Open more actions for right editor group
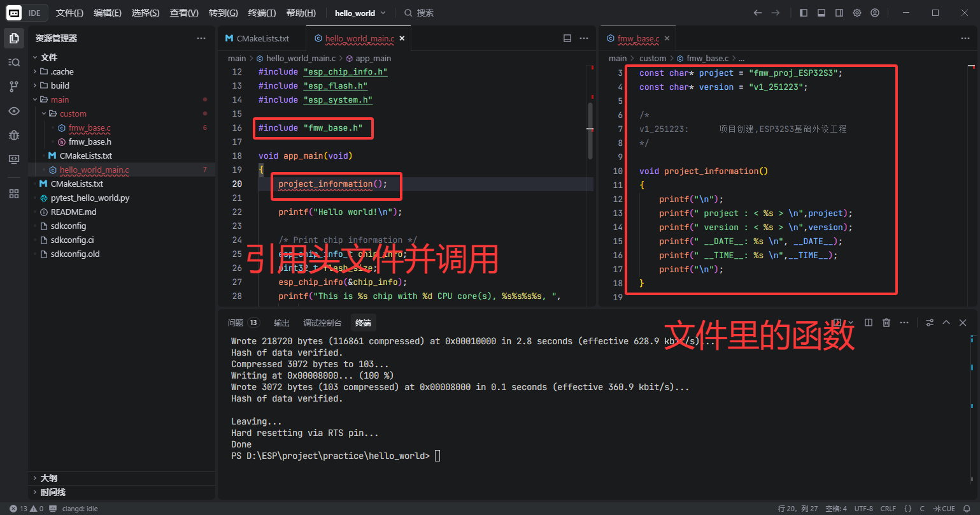980x515 pixels. coord(965,38)
